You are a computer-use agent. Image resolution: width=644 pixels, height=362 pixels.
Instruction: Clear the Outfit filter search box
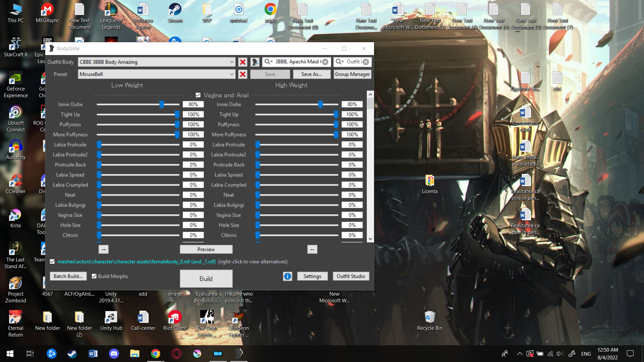(366, 62)
